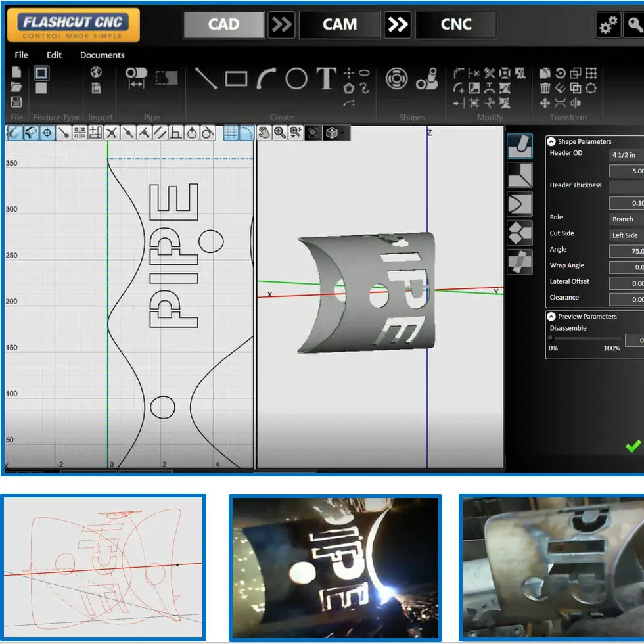This screenshot has width=644, height=644.
Task: Click the Angle value field showing 75.0
Action: [x=628, y=250]
